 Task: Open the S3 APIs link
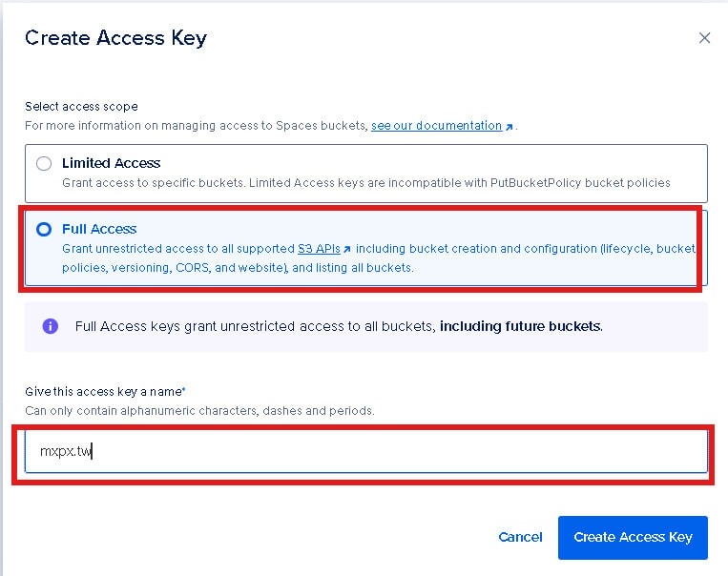pyautogui.click(x=312, y=249)
